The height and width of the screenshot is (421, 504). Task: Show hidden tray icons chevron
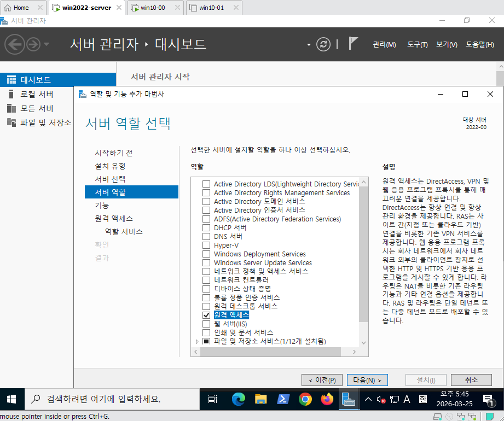(368, 399)
